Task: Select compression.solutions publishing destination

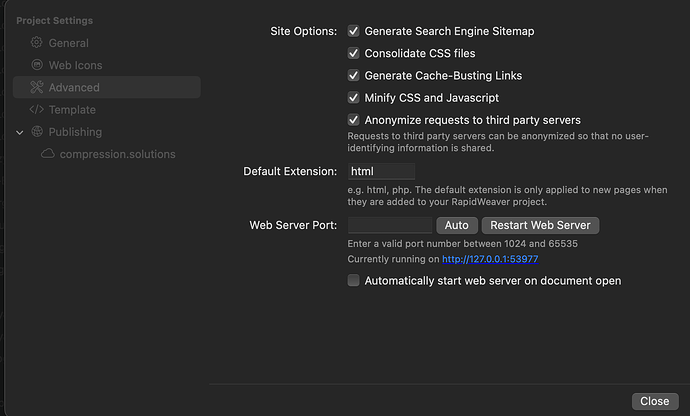Action: pyautogui.click(x=117, y=154)
